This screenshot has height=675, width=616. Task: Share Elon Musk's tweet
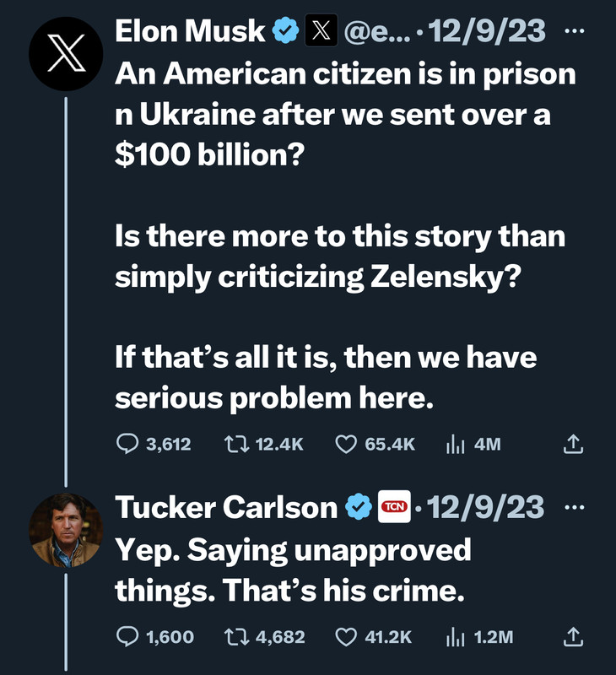point(573,444)
